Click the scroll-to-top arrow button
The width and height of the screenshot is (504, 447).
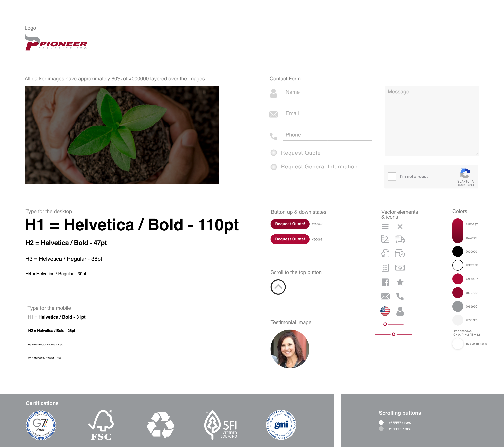278,286
